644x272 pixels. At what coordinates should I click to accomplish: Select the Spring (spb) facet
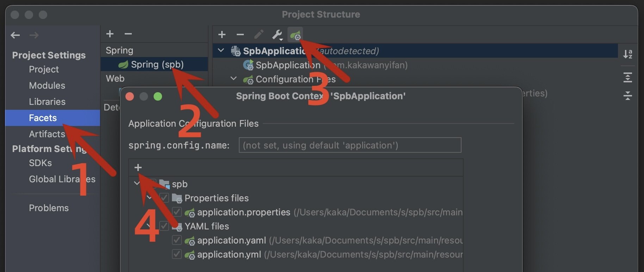pyautogui.click(x=157, y=64)
